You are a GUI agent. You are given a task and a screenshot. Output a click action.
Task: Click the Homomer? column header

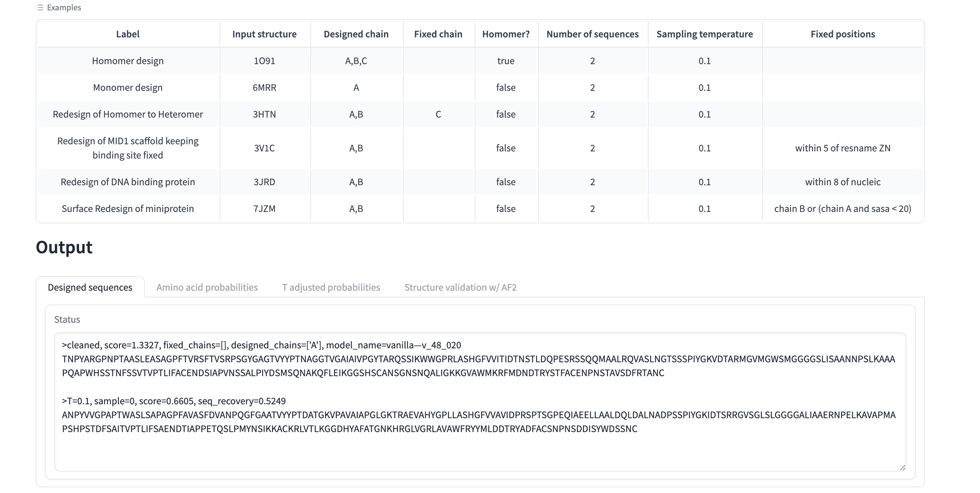pyautogui.click(x=506, y=34)
